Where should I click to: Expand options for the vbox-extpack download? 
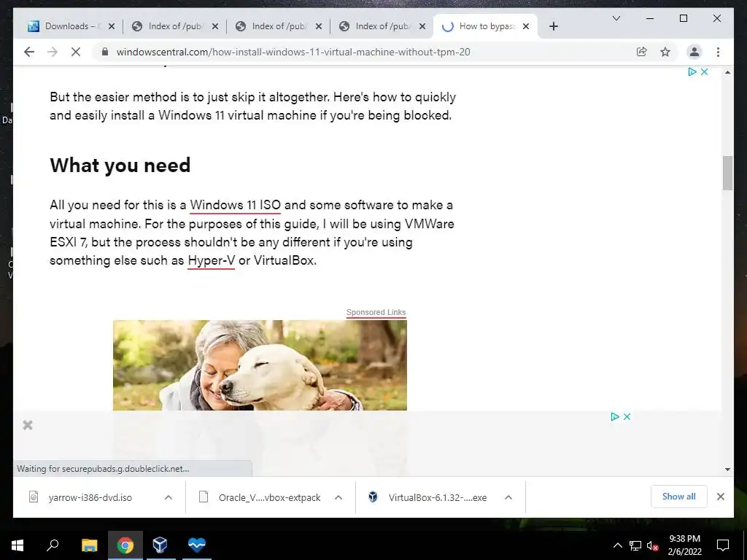pos(338,497)
